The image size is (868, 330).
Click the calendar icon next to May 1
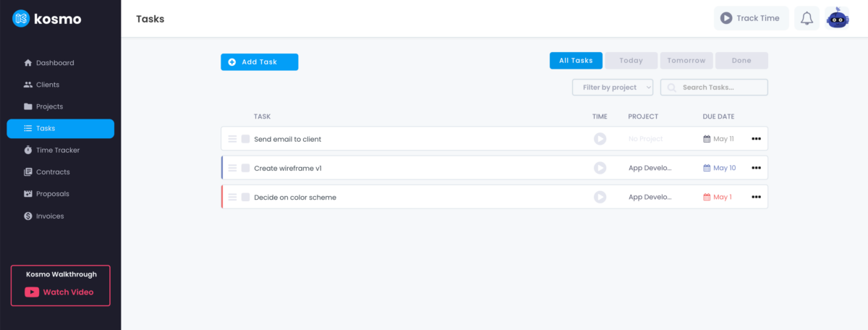(x=707, y=197)
